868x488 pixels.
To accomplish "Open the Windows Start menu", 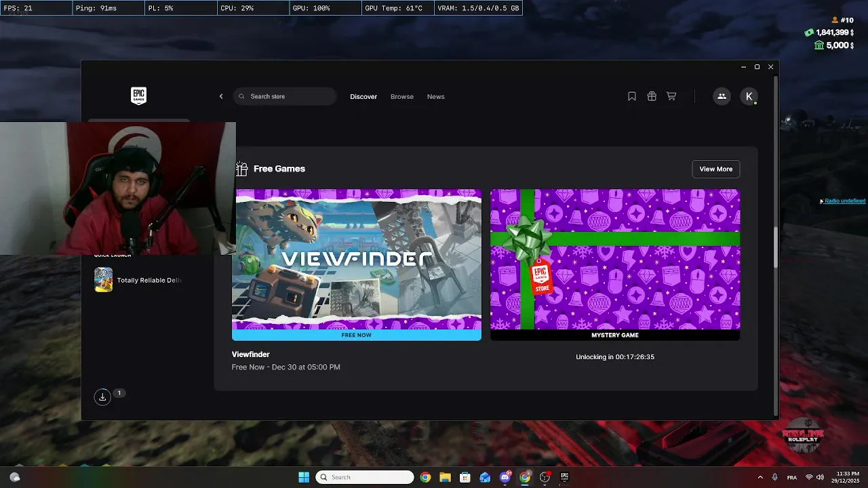I will (304, 477).
